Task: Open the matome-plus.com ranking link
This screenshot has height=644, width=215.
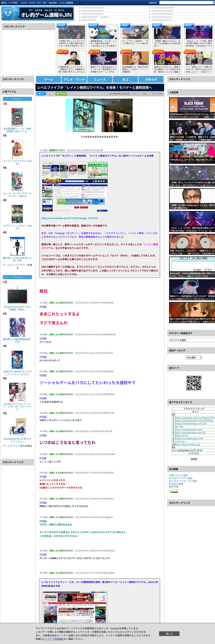Action: click(x=195, y=418)
